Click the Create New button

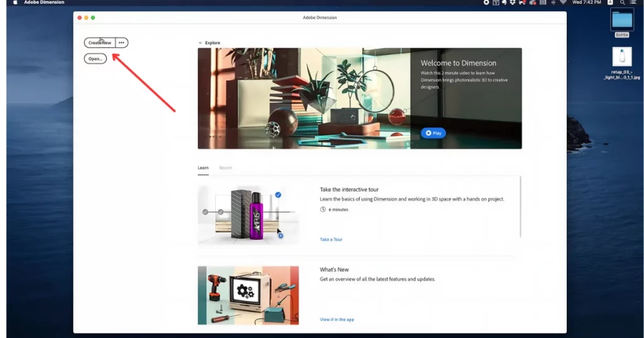[100, 43]
